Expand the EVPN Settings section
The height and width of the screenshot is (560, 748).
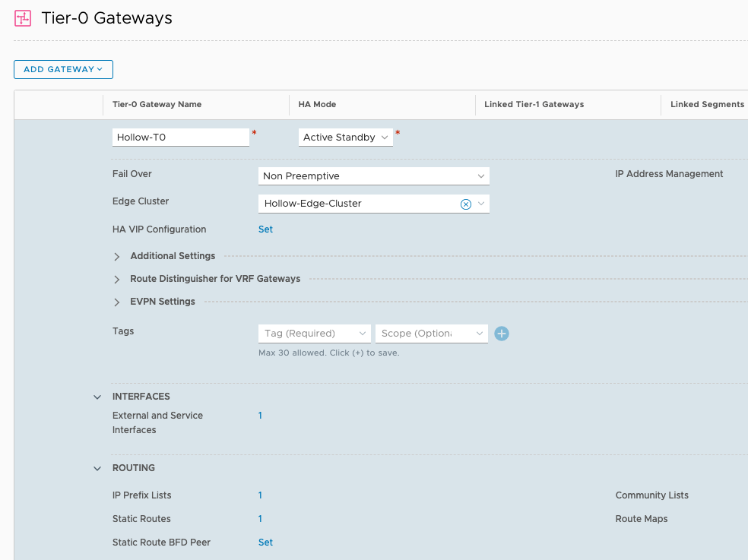pyautogui.click(x=117, y=302)
